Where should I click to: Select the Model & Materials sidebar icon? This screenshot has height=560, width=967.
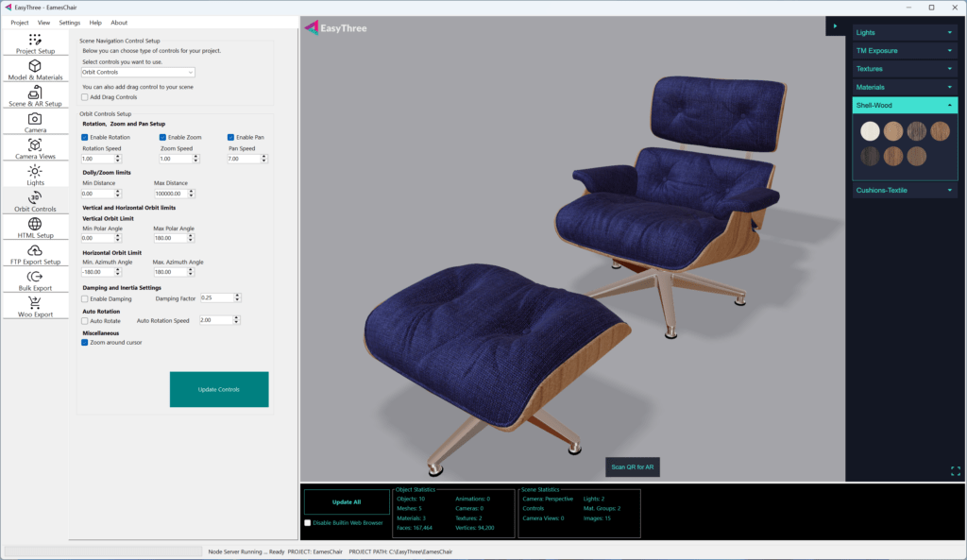click(35, 67)
